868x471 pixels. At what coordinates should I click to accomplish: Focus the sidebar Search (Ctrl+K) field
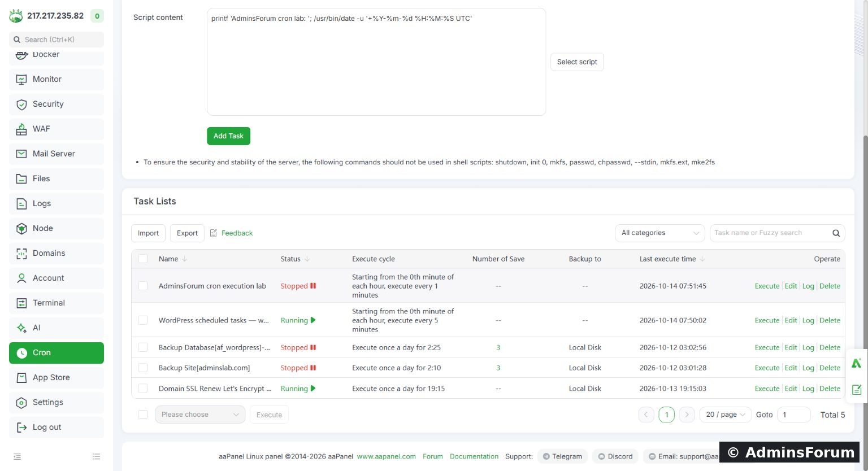click(57, 40)
